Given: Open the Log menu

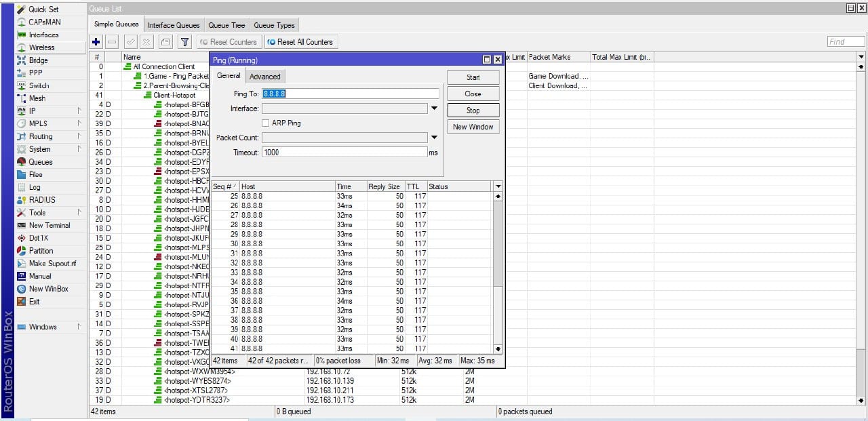Looking at the screenshot, I should click(x=35, y=187).
